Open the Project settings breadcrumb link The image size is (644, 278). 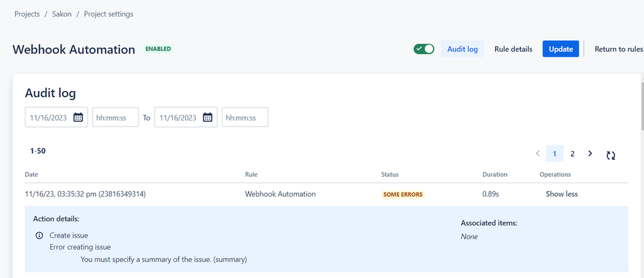click(x=108, y=14)
